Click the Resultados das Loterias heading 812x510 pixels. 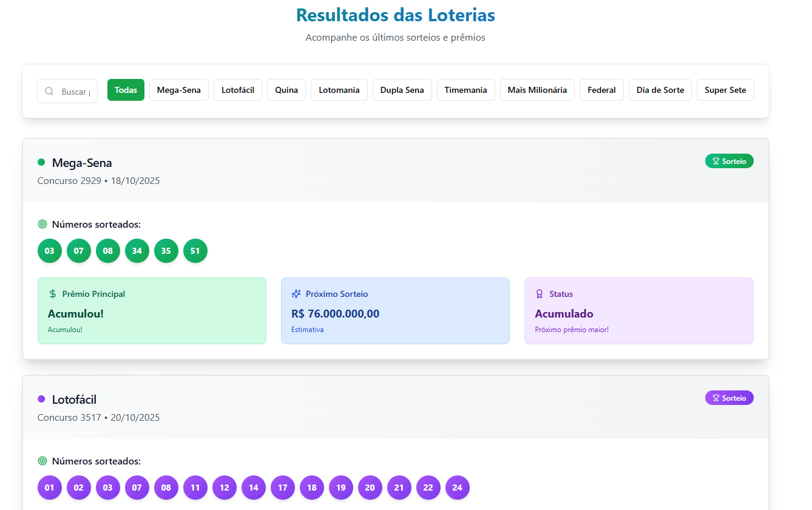(396, 15)
